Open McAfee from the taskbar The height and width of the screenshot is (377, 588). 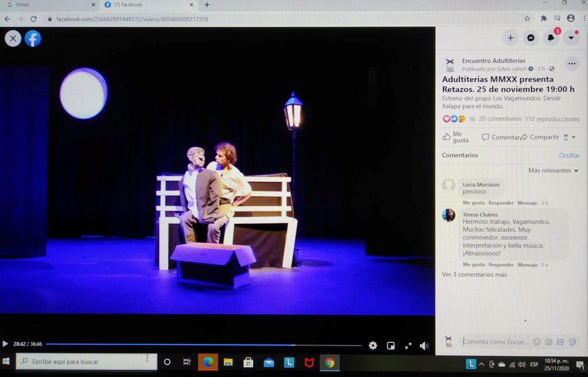pos(309,362)
